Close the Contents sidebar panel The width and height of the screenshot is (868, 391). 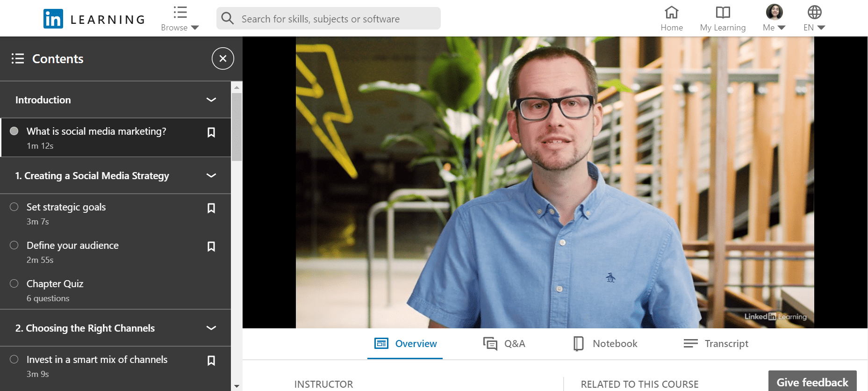pyautogui.click(x=223, y=58)
